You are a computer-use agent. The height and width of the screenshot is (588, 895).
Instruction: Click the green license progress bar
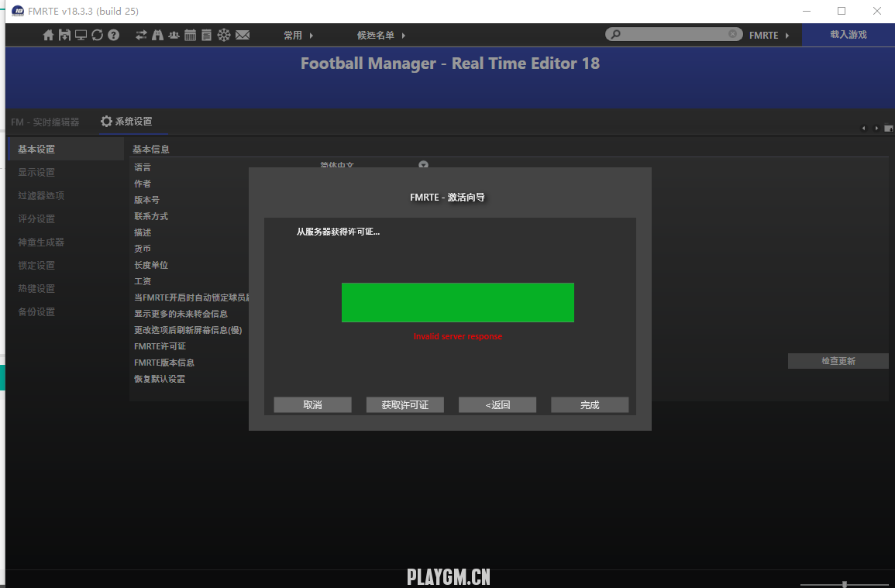(x=458, y=303)
